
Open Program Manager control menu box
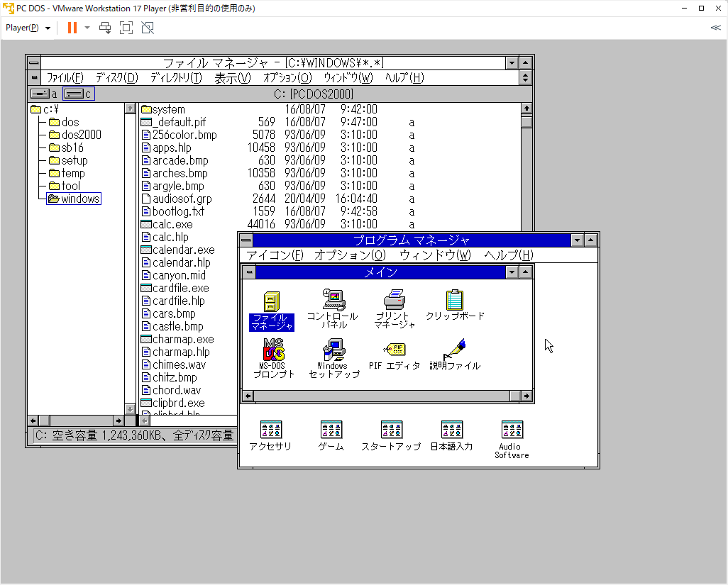tap(246, 240)
